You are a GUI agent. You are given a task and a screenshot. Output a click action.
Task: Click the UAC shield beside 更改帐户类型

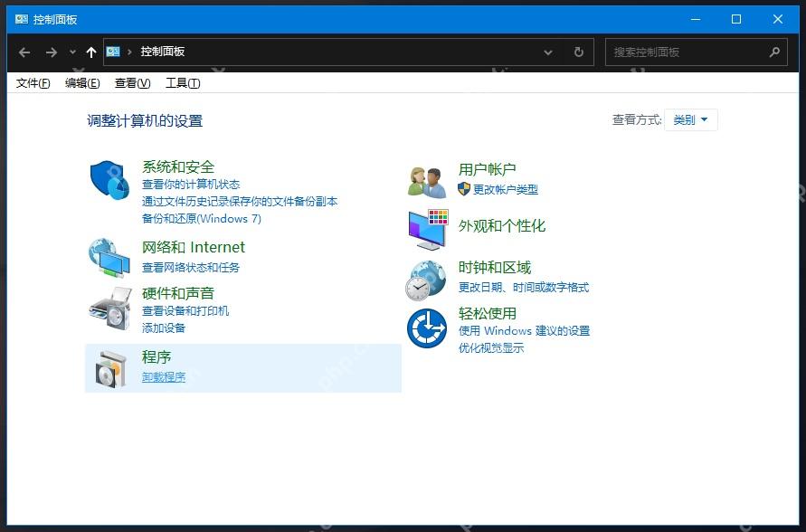point(464,188)
